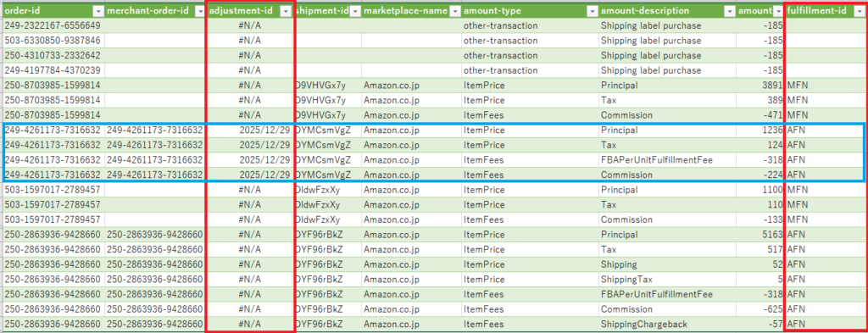The height and width of the screenshot is (333, 868).
Task: Select DYF96rBkZ shipment-id in the 5163 row
Action: [328, 234]
